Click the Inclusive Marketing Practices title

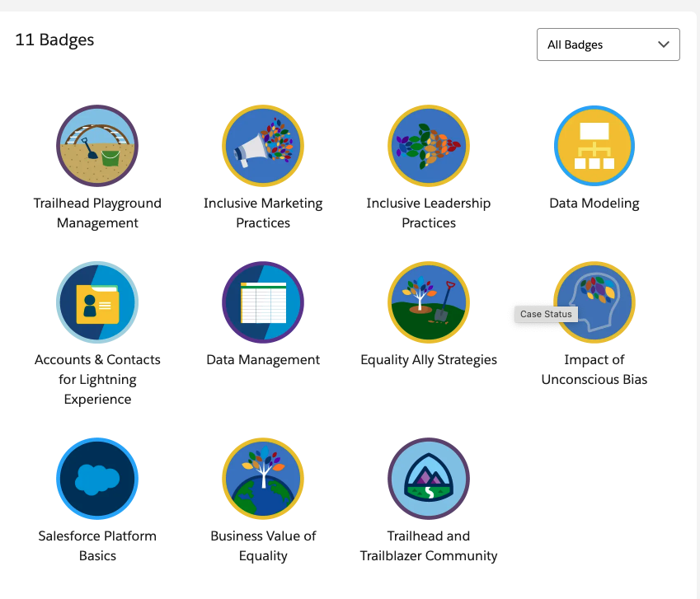(x=263, y=213)
